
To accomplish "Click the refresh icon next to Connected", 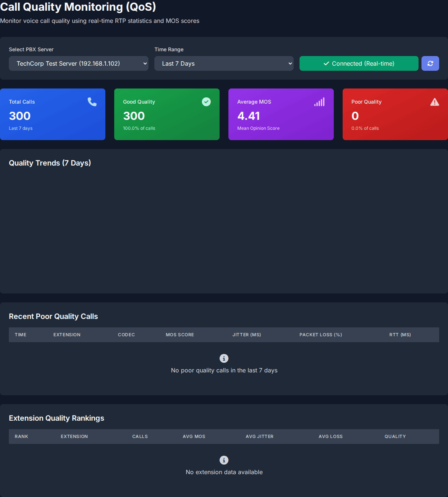I will point(430,63).
